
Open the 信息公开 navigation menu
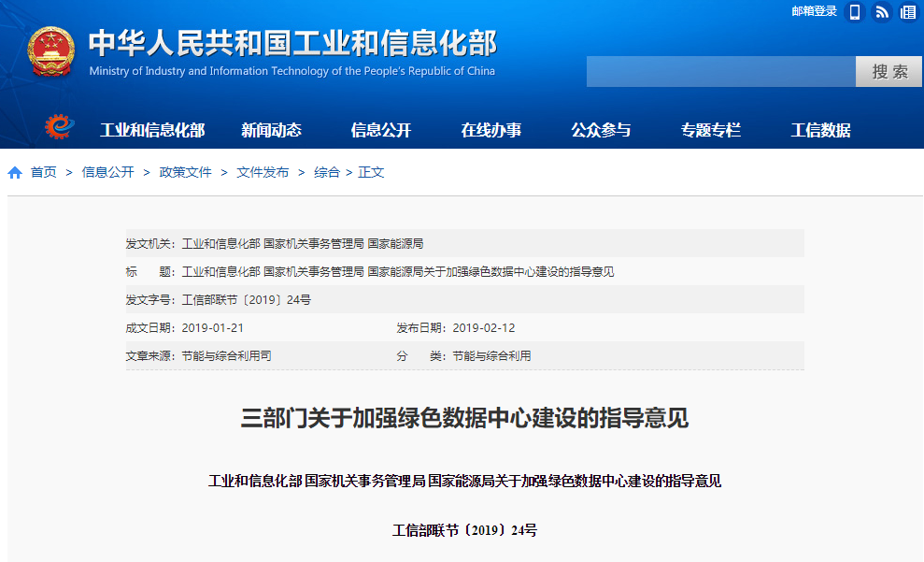click(x=380, y=130)
